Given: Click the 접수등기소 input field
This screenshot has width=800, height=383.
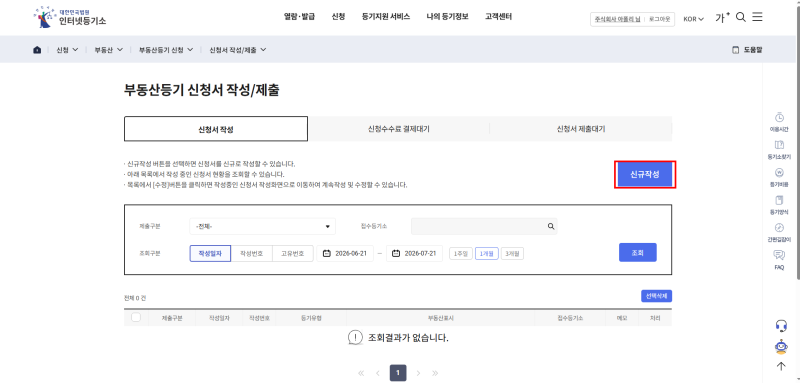Looking at the screenshot, I should (x=484, y=226).
